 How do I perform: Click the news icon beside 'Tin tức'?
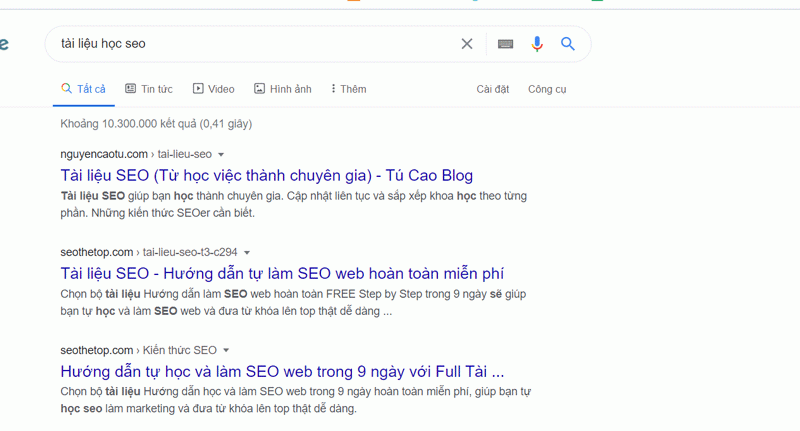click(x=131, y=89)
